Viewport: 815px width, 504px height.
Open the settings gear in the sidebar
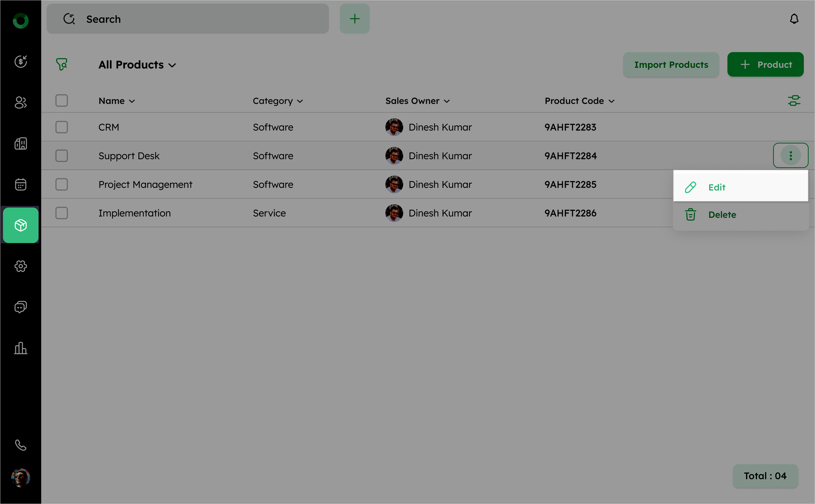(21, 266)
